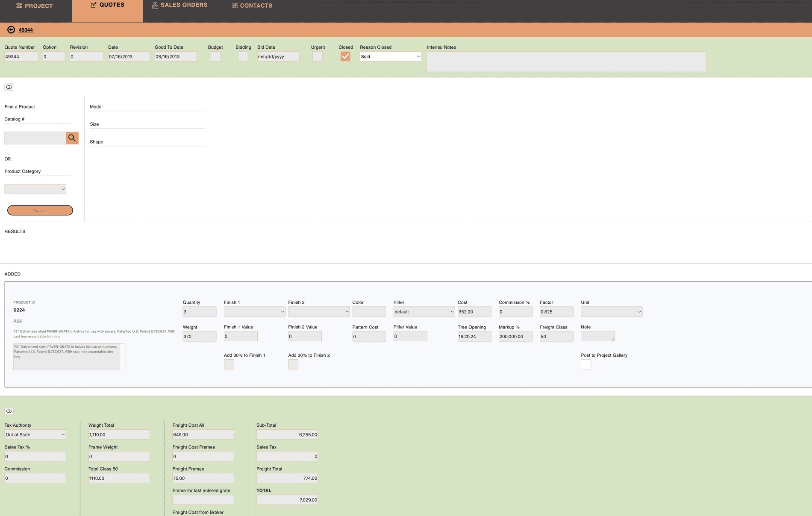Click the Revision field

coord(87,56)
